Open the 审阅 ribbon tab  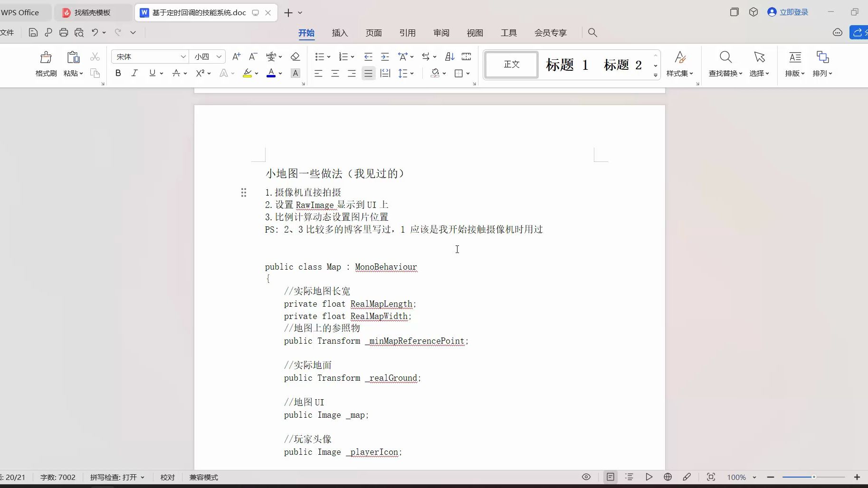[x=440, y=33]
